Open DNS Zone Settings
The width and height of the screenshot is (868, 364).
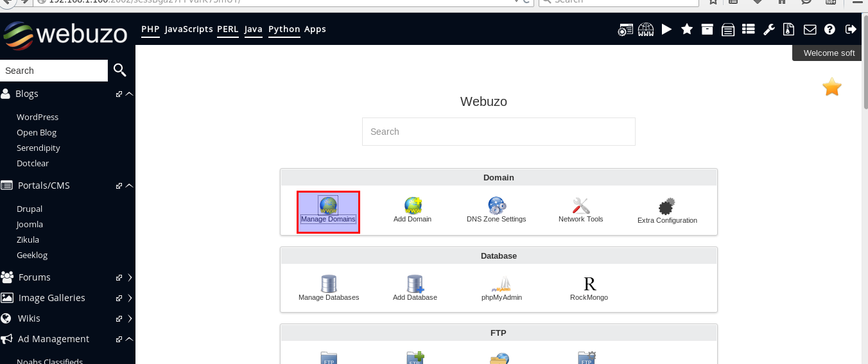(496, 209)
